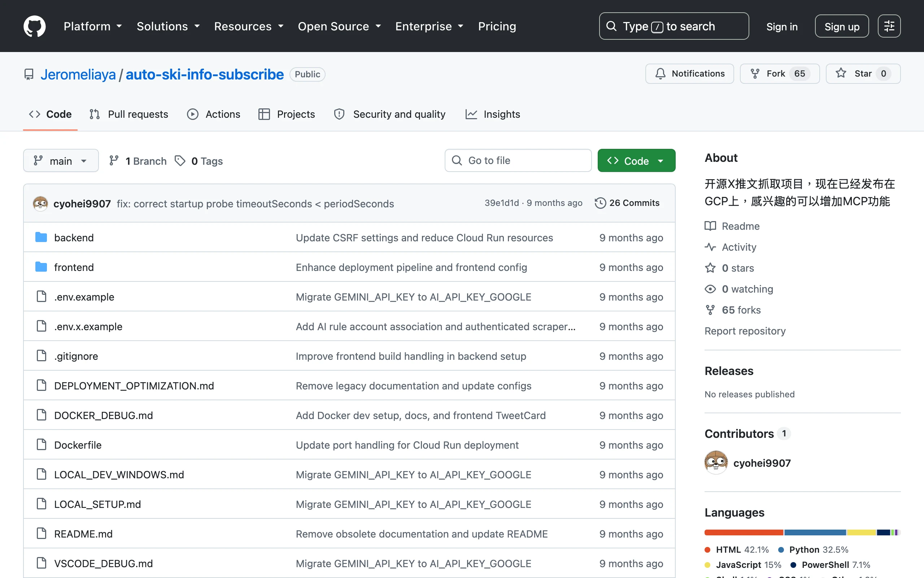
Task: Switch to the Code tab
Action: click(x=51, y=114)
